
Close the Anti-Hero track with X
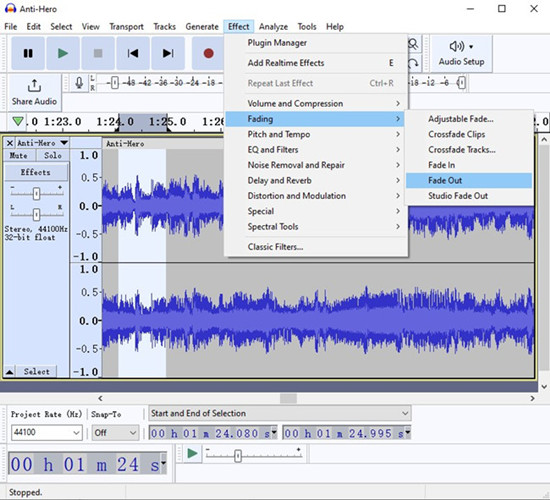[x=10, y=143]
